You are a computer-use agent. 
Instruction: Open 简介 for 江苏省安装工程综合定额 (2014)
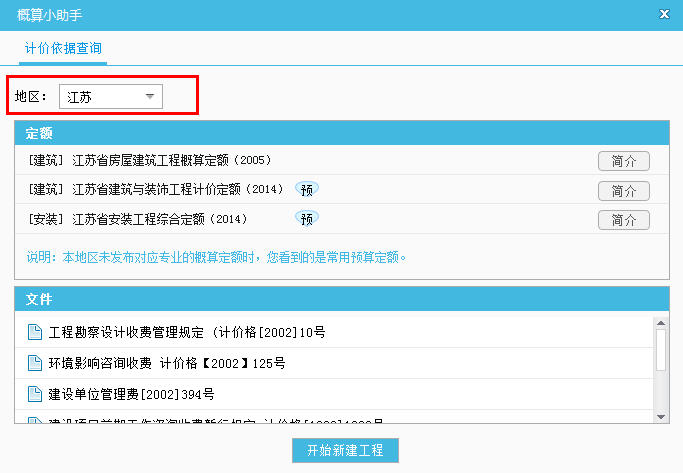[x=623, y=219]
